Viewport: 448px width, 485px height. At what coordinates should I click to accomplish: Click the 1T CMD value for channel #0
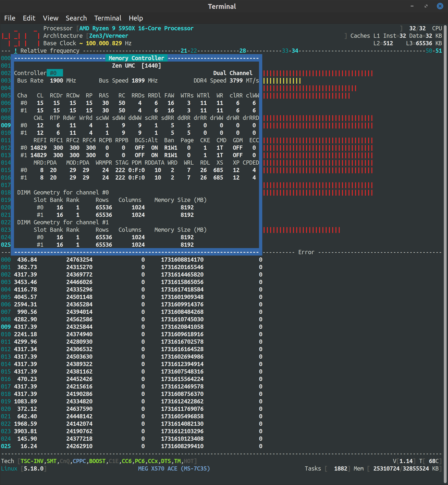pos(220,148)
